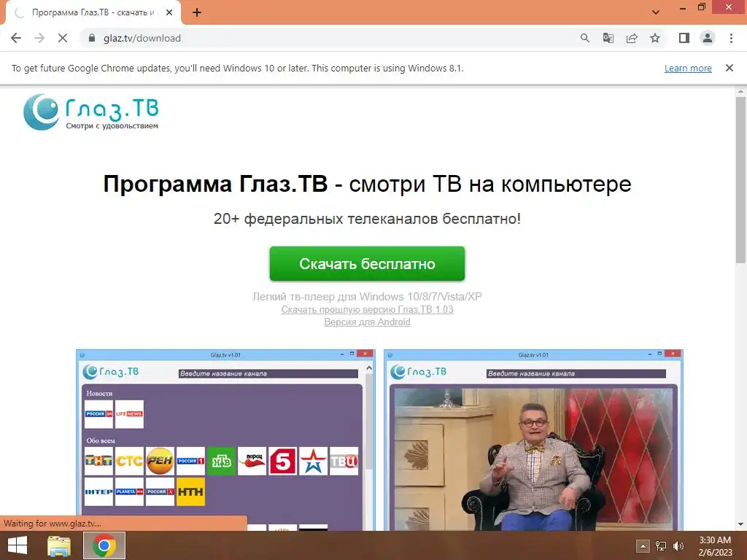Click the Глаз.ТВ logo
747x560 pixels.
[91, 112]
